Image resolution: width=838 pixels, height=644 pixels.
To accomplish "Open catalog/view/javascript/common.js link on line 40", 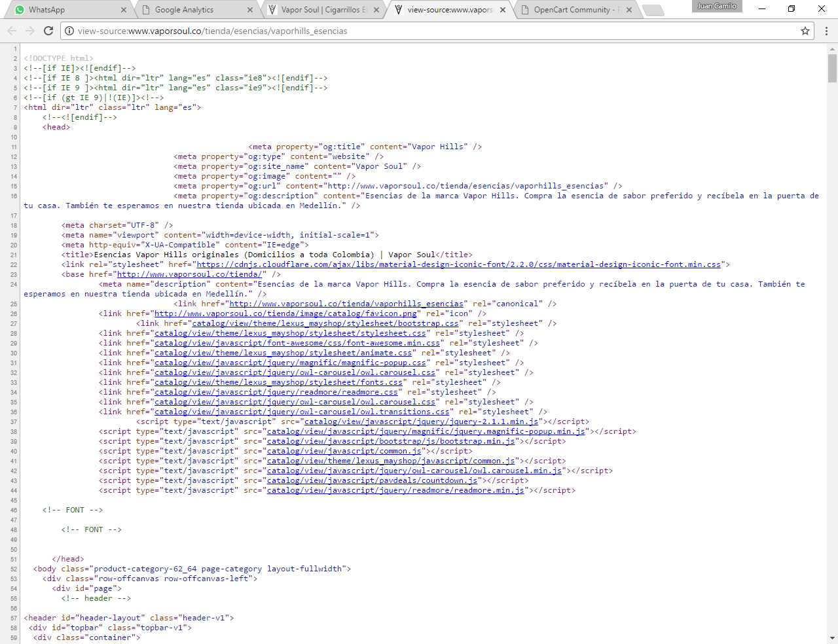I will coord(344,451).
